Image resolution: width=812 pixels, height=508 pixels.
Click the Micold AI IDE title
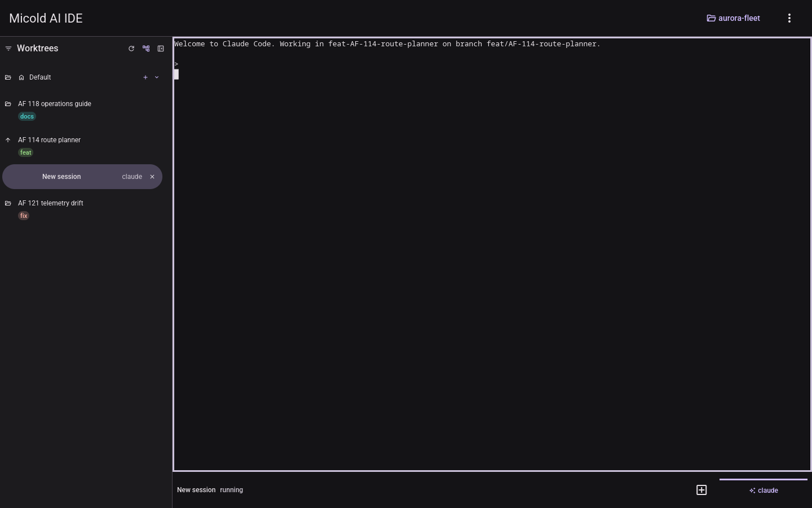pos(46,18)
